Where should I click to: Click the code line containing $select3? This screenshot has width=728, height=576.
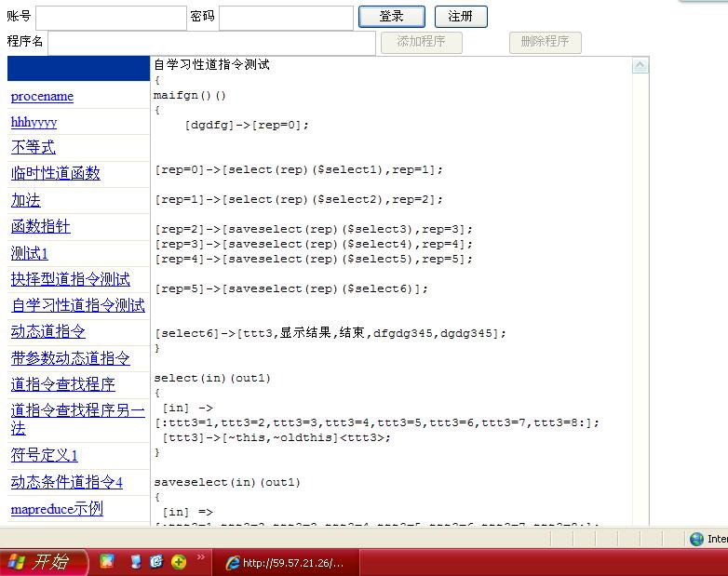pyautogui.click(x=314, y=229)
